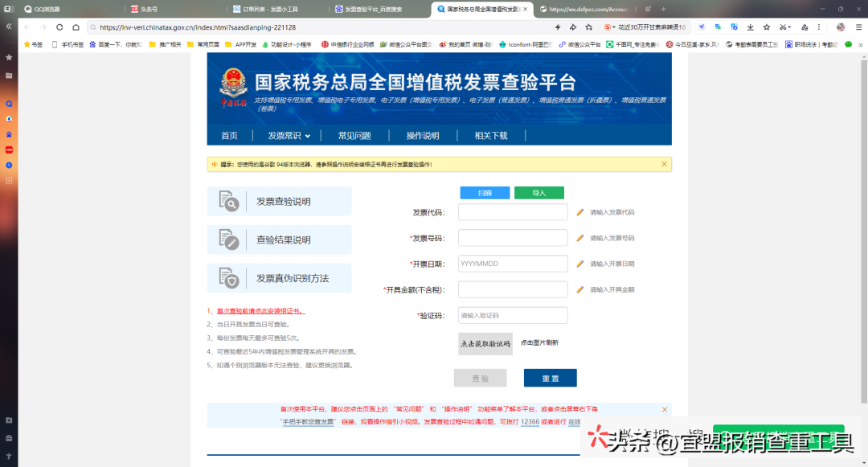Open the three-dot more tools menu

coord(819,27)
